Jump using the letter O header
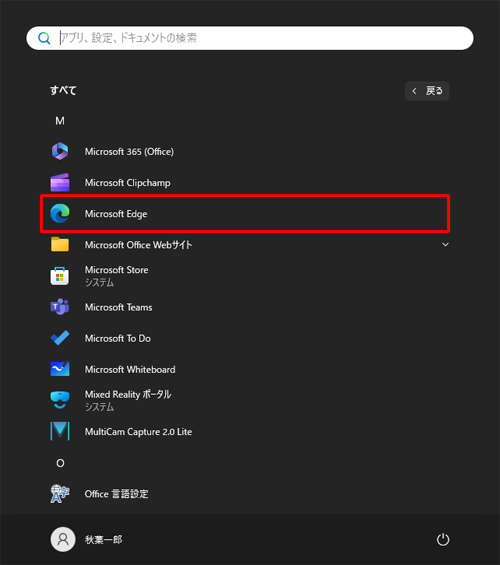Viewport: 500px width, 565px height. pos(60,463)
